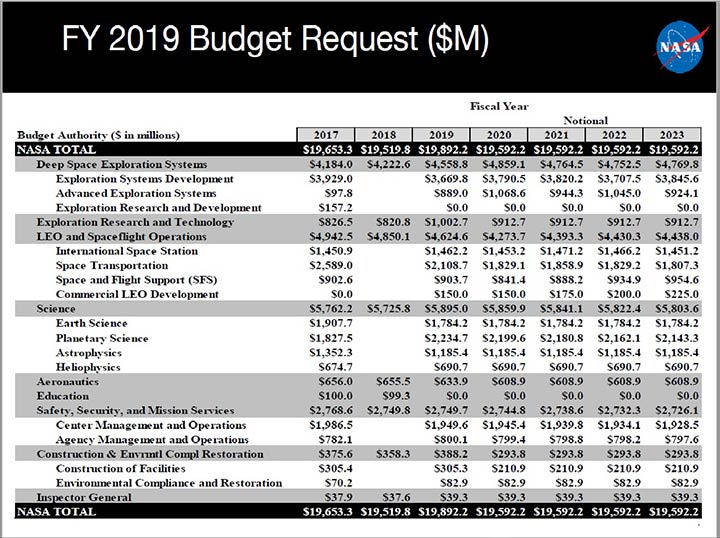720x538 pixels.
Task: Select the Construction of Facilities row label
Action: point(120,469)
